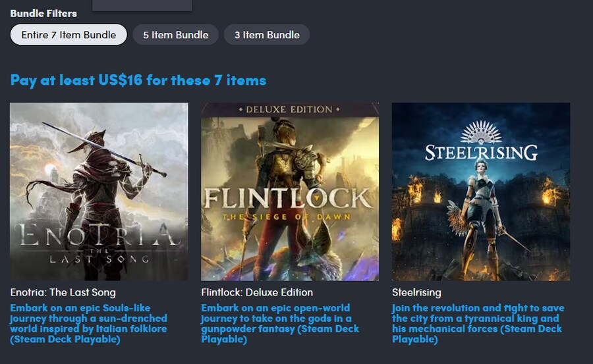Switch to the 5 Item Bundle filter
593x364 pixels.
tap(175, 35)
